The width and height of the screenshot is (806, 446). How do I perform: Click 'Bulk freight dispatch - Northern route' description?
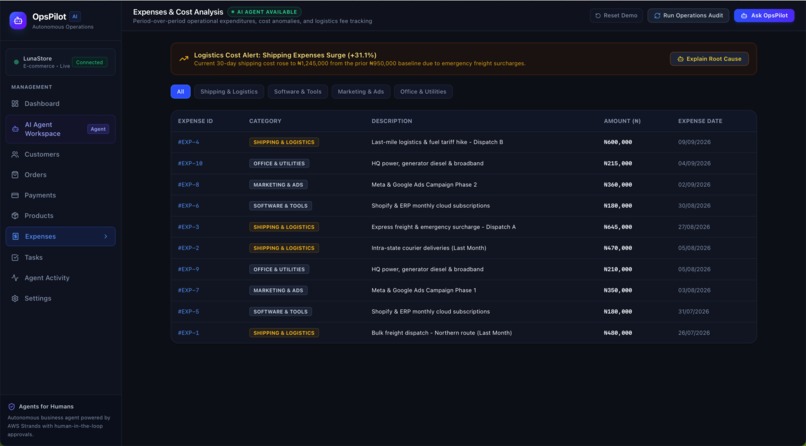tap(442, 333)
